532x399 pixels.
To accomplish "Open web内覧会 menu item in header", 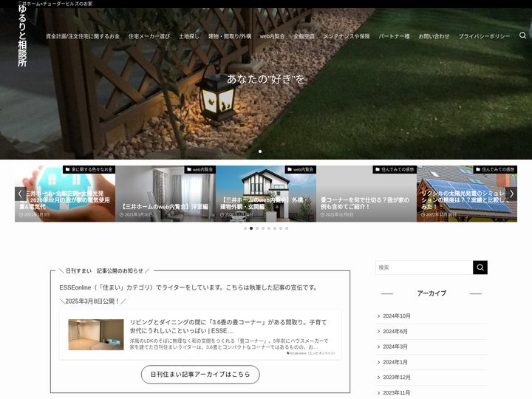I will pos(272,36).
